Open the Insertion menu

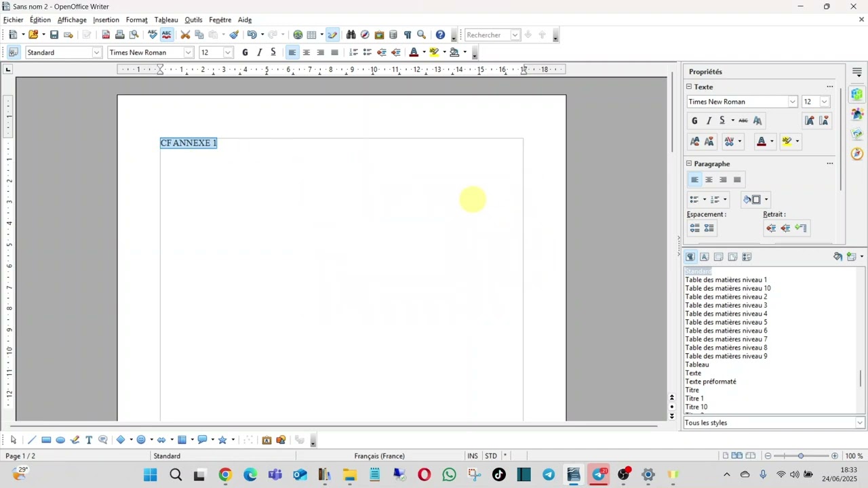point(106,20)
